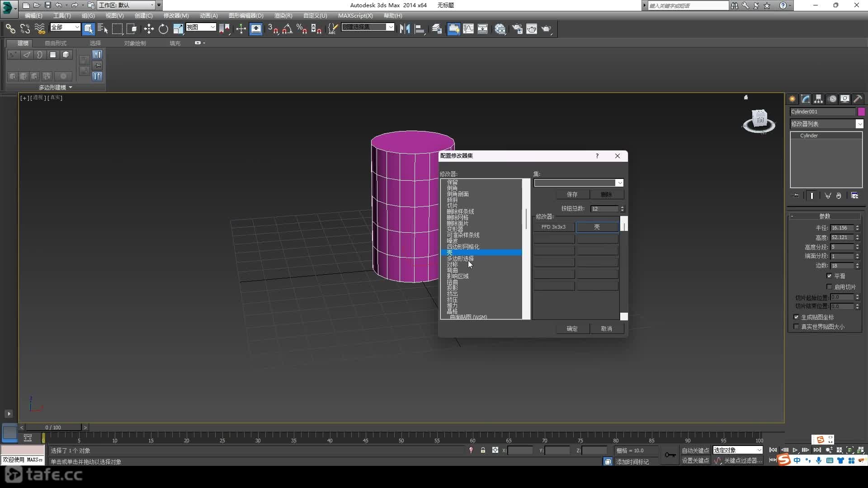868x488 pixels.
Task: Click the Undo arrow in title bar
Action: (59, 5)
